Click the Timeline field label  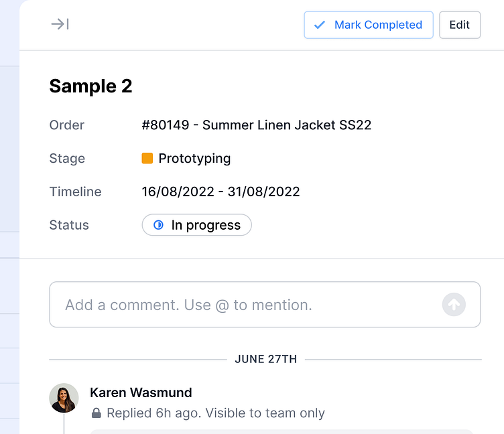pos(75,192)
